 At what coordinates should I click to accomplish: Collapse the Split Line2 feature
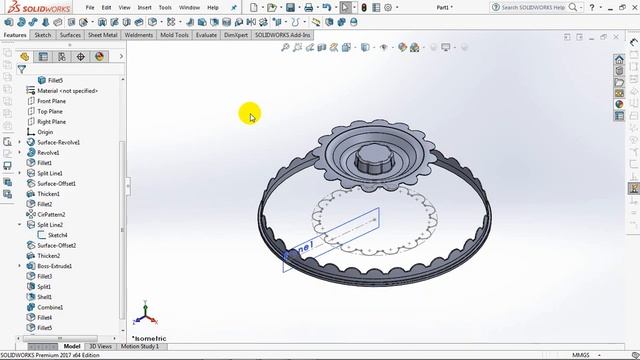pyautogui.click(x=20, y=224)
